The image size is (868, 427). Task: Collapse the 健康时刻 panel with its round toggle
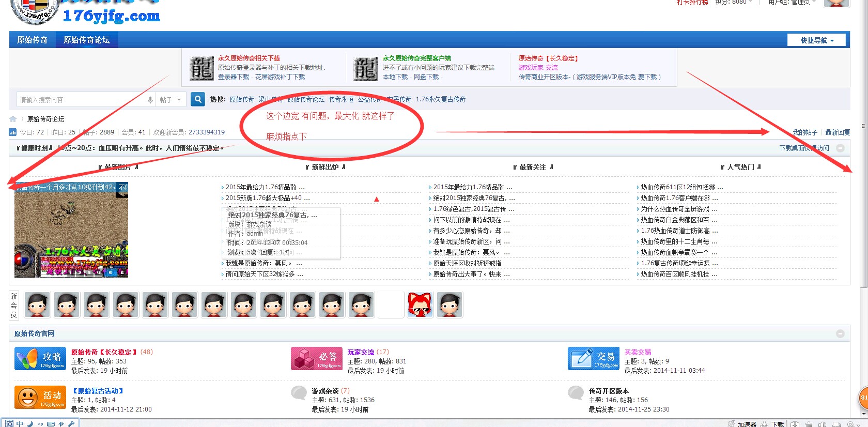(840, 148)
